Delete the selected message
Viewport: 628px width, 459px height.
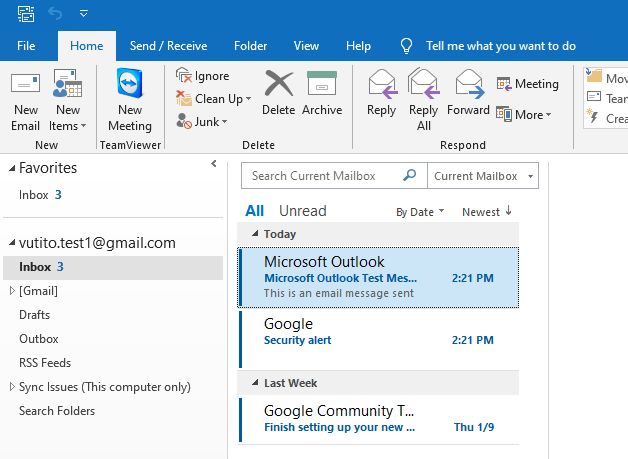(279, 93)
